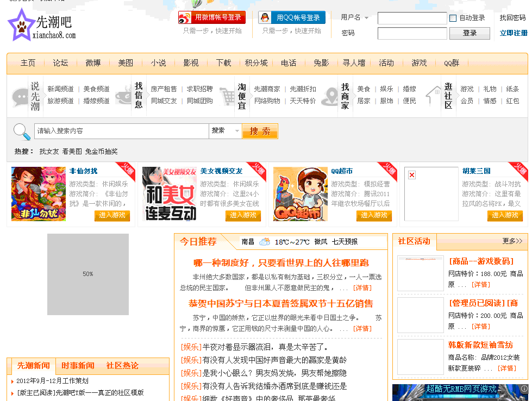
Task: Open the 论坛 menu item
Action: coord(60,63)
